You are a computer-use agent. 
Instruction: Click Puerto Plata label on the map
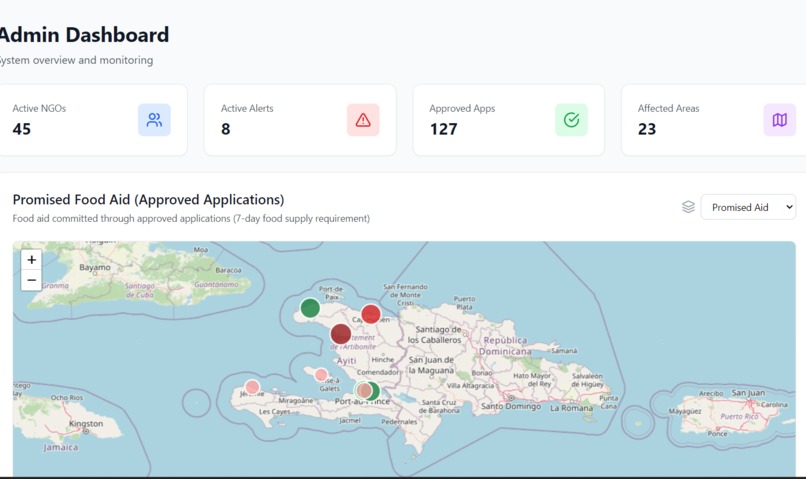click(464, 303)
